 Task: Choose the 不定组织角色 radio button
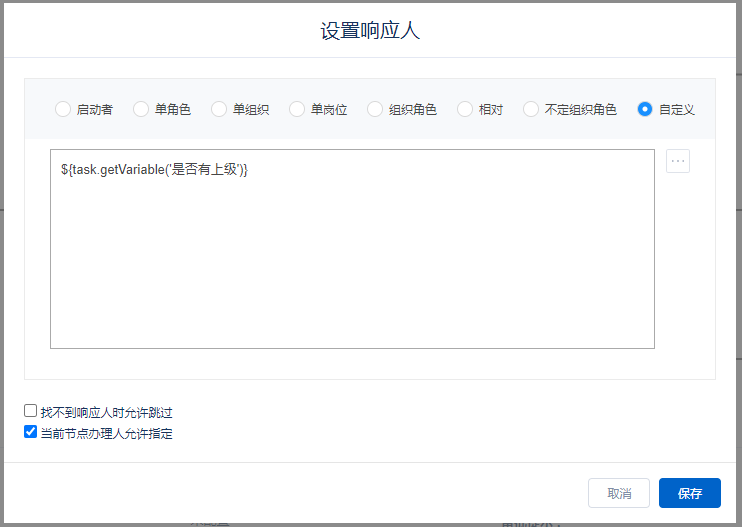point(531,109)
